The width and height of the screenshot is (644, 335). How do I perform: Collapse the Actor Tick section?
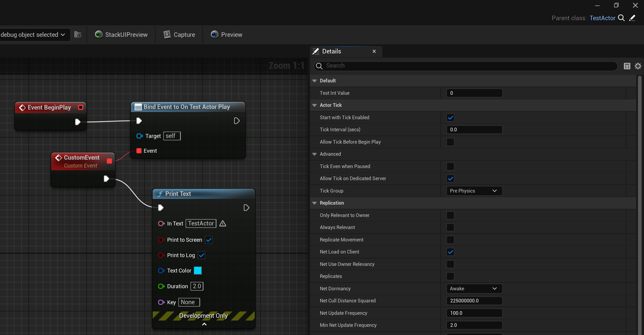pyautogui.click(x=314, y=105)
